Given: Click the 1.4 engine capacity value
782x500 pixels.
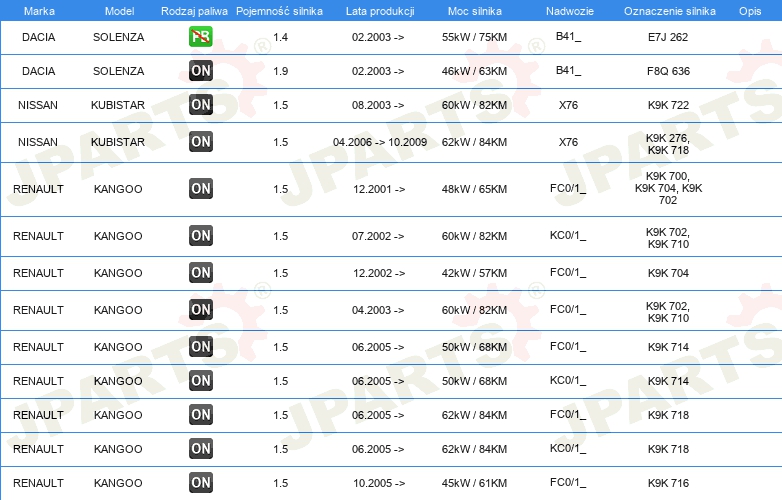Looking at the screenshot, I should coord(280,37).
